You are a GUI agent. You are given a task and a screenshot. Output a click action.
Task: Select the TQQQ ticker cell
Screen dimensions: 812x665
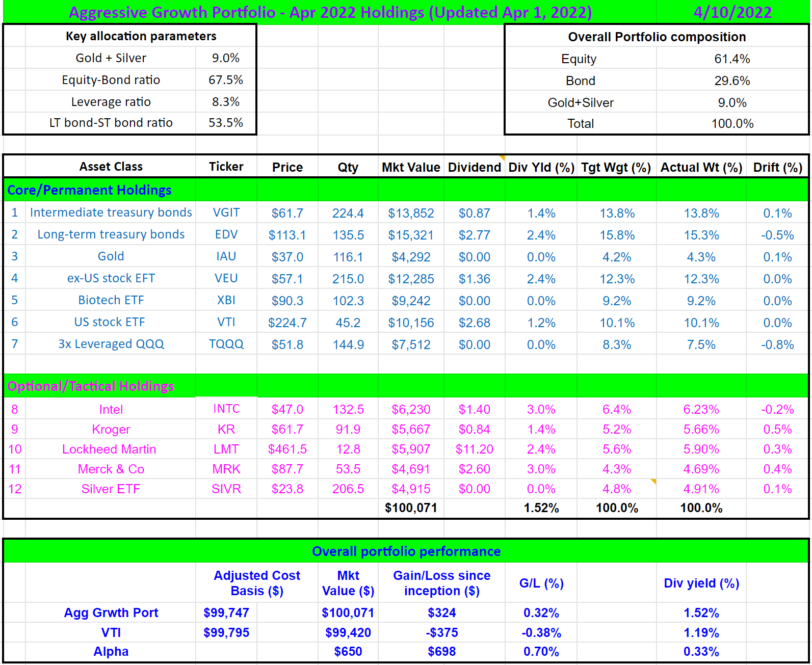pos(226,344)
